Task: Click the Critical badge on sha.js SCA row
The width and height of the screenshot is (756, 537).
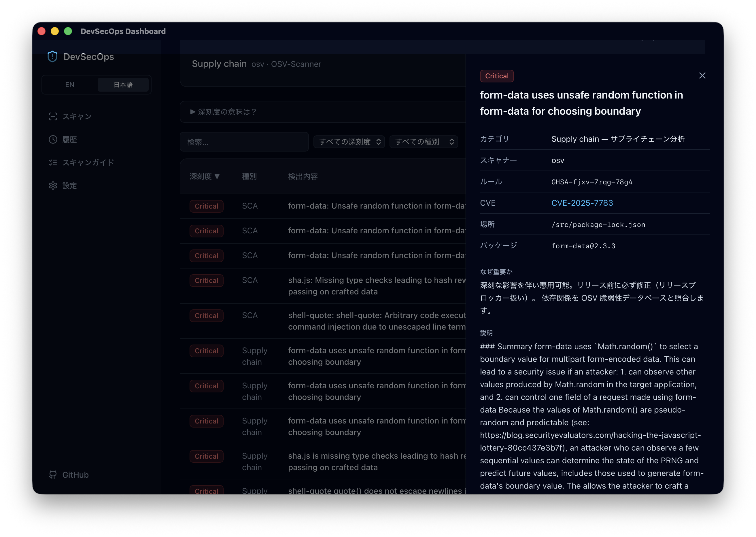Action: [x=206, y=280]
